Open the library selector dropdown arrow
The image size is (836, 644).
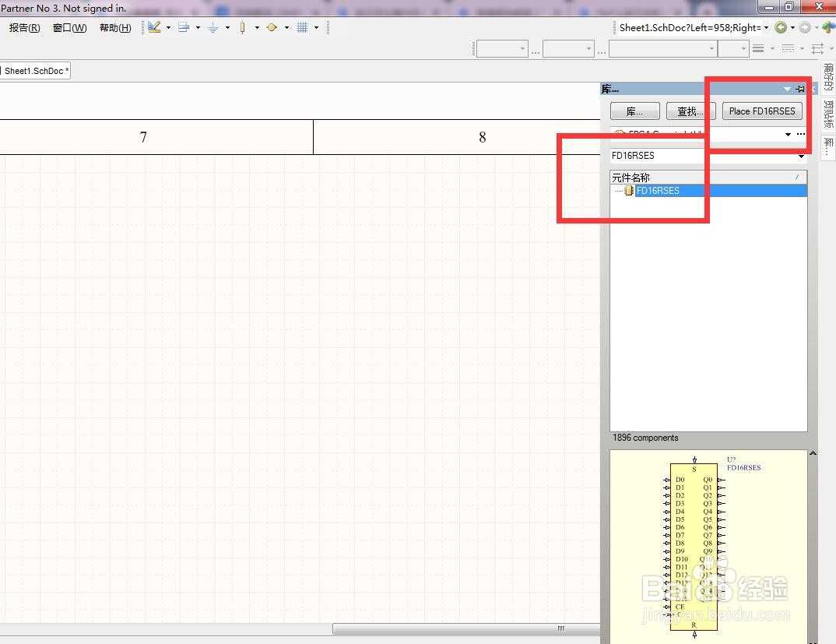pos(788,134)
